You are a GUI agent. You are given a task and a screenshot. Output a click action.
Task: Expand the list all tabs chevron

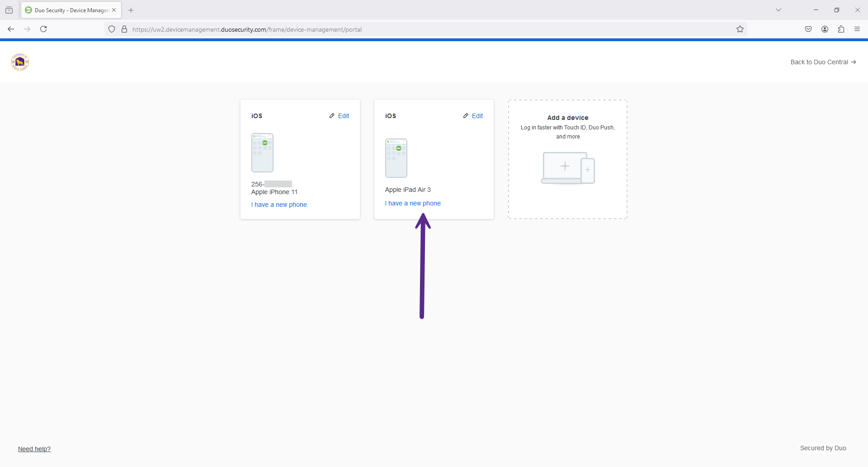778,10
